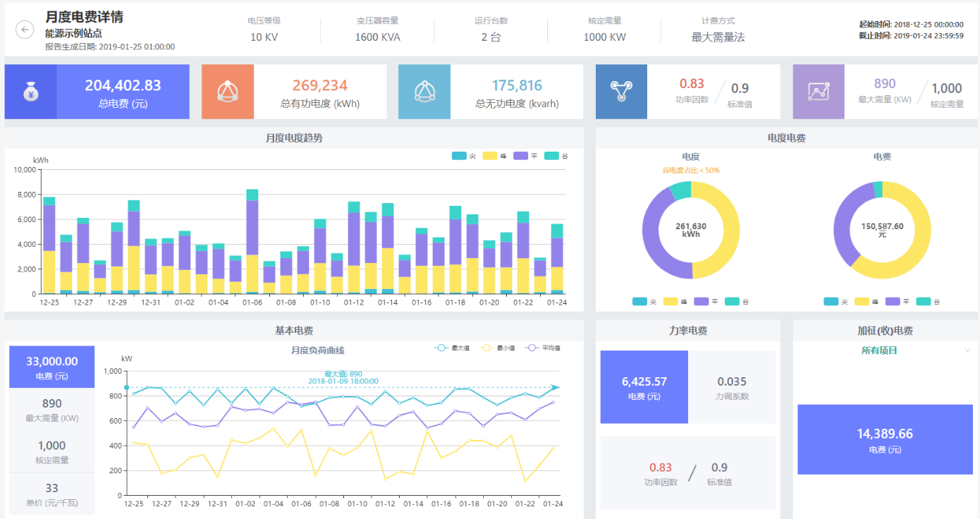Toggle 谷 in the 电度 donut legend
Viewport: 980px width, 519px height.
(x=737, y=302)
